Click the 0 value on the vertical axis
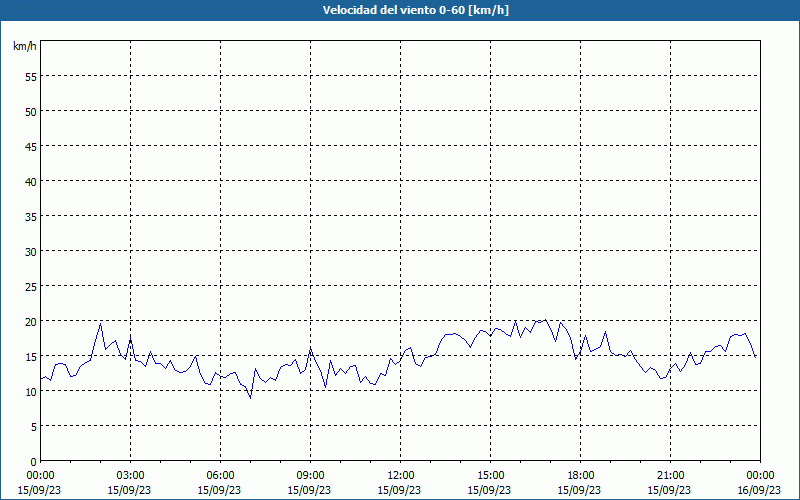This screenshot has height=500, width=800. pyautogui.click(x=33, y=462)
